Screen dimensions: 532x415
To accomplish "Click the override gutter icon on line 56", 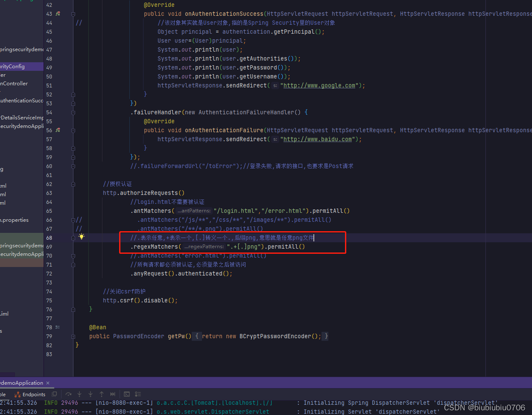I will click(x=58, y=130).
